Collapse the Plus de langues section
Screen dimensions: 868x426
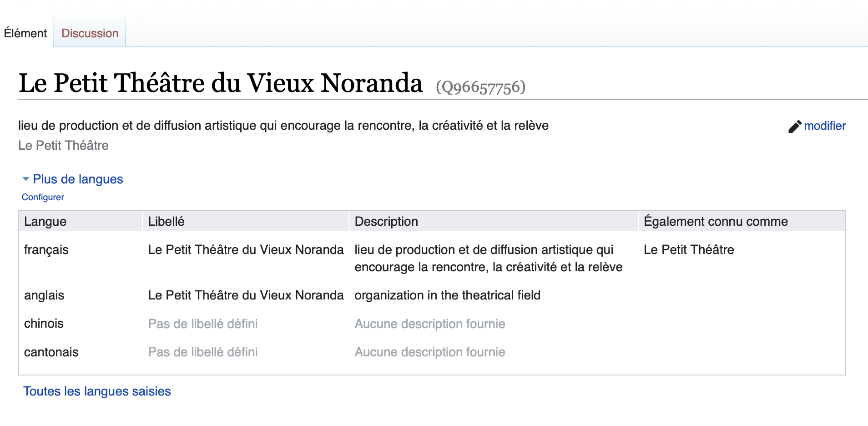tap(78, 179)
